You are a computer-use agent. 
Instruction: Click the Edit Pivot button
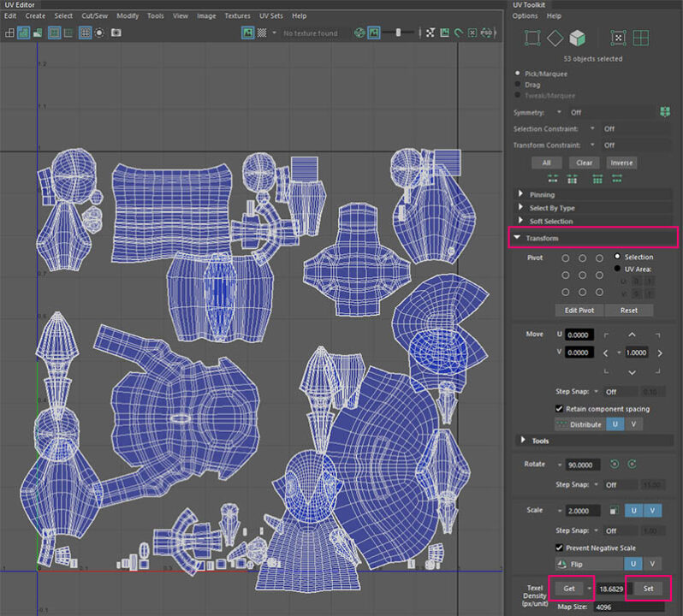click(x=579, y=310)
